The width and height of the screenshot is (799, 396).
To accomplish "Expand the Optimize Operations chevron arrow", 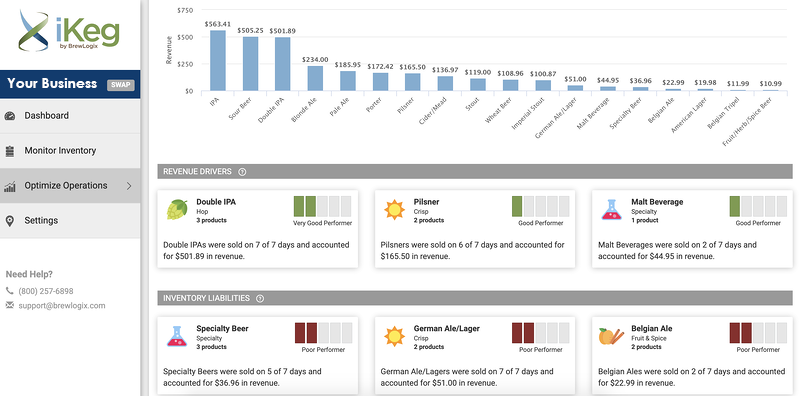I will coord(129,186).
